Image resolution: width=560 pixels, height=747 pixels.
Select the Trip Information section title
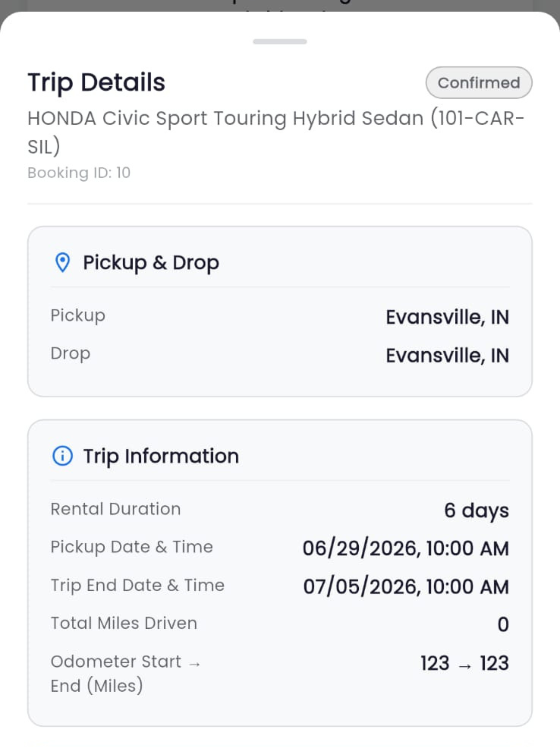coord(161,456)
